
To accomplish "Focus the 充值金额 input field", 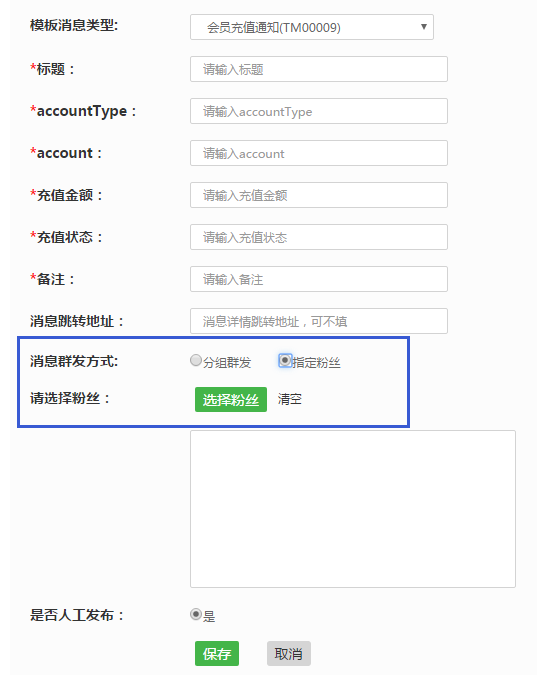I will (319, 195).
